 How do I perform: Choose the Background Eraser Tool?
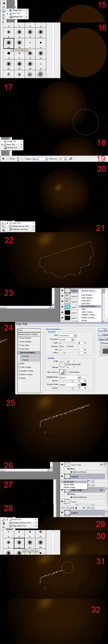click(x=21, y=523)
